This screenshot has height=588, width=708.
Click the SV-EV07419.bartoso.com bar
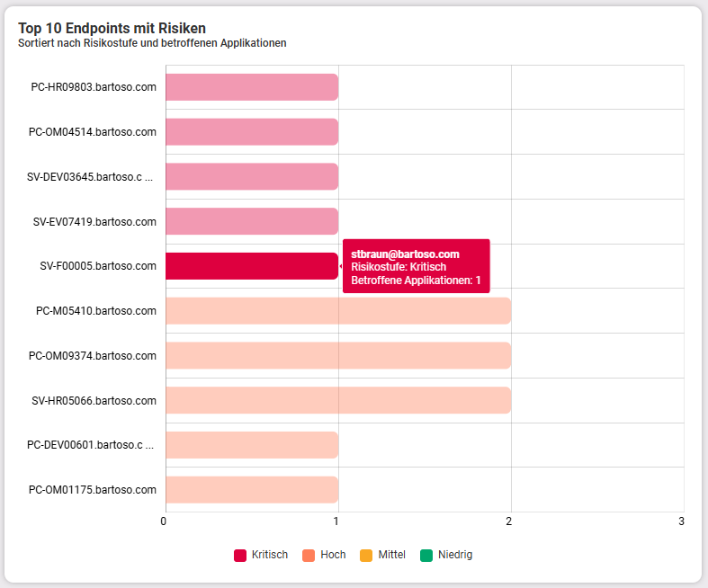pyautogui.click(x=252, y=221)
